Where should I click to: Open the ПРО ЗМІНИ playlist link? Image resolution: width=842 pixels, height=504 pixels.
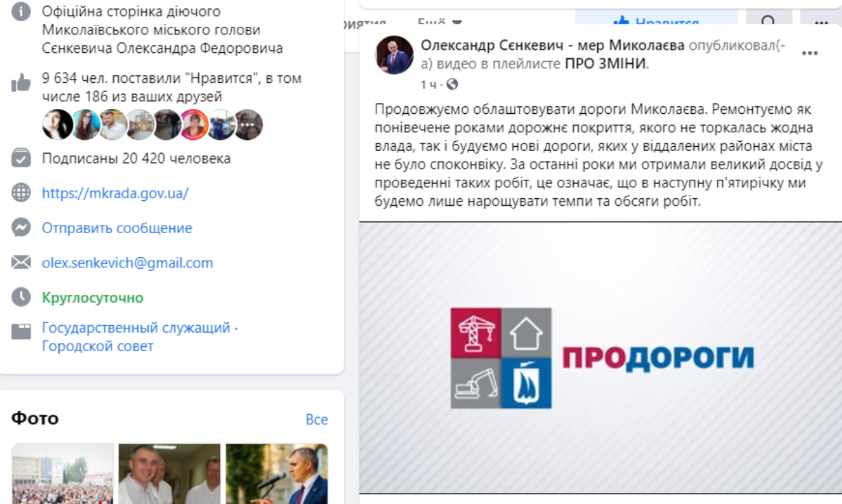(606, 64)
